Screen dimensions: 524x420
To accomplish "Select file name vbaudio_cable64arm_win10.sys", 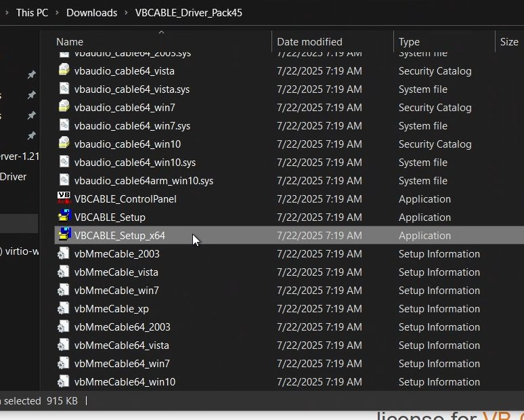I will tap(144, 181).
